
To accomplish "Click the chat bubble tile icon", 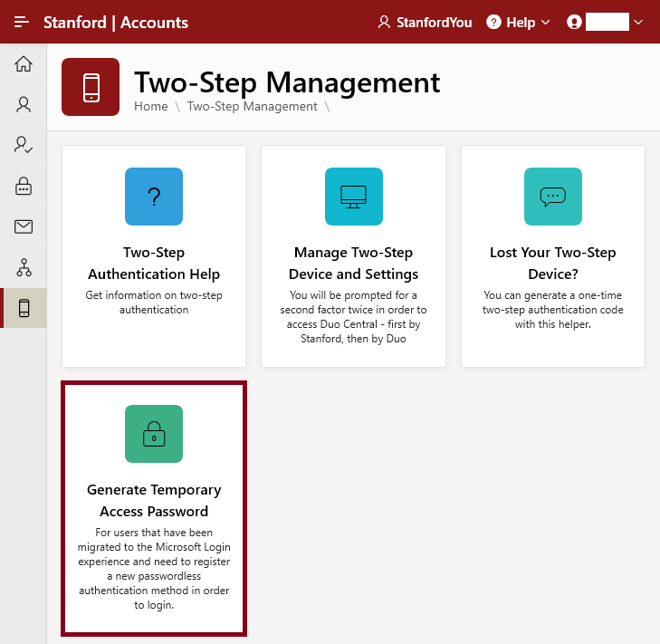I will tap(552, 197).
